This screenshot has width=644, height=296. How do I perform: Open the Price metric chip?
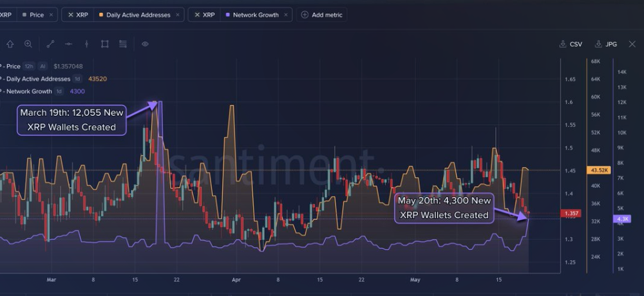coord(37,15)
